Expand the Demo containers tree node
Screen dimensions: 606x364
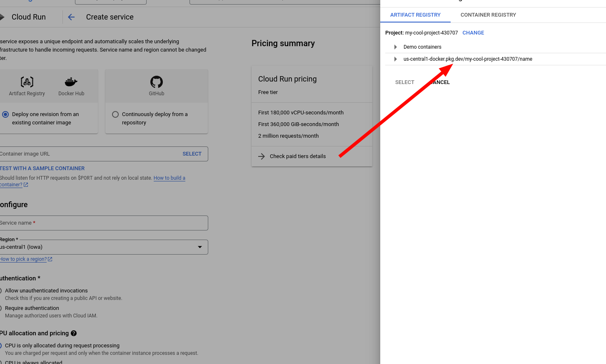pyautogui.click(x=395, y=47)
